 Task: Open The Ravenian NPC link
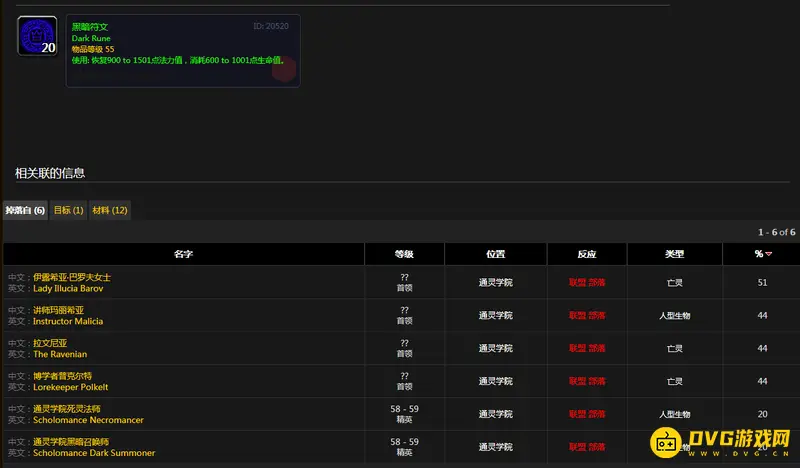60,354
